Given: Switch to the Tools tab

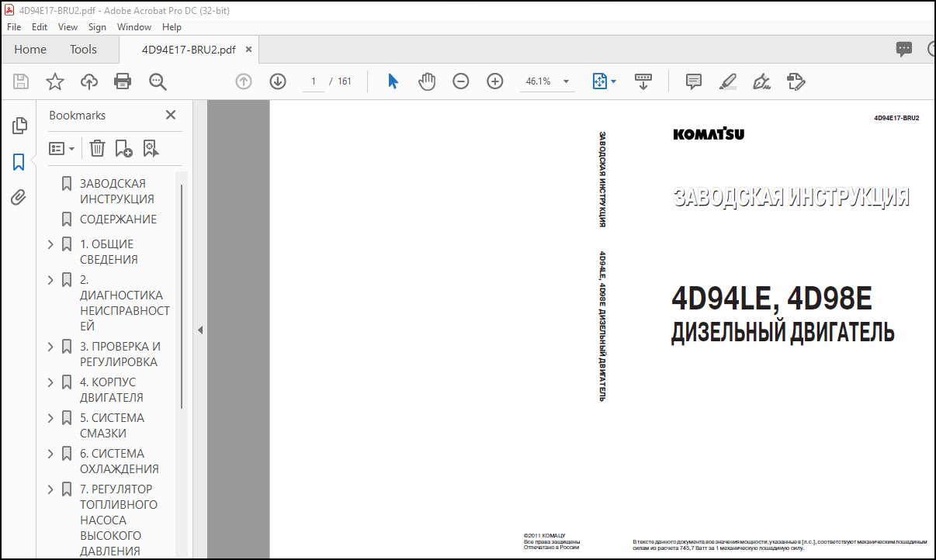Looking at the screenshot, I should pyautogui.click(x=83, y=50).
